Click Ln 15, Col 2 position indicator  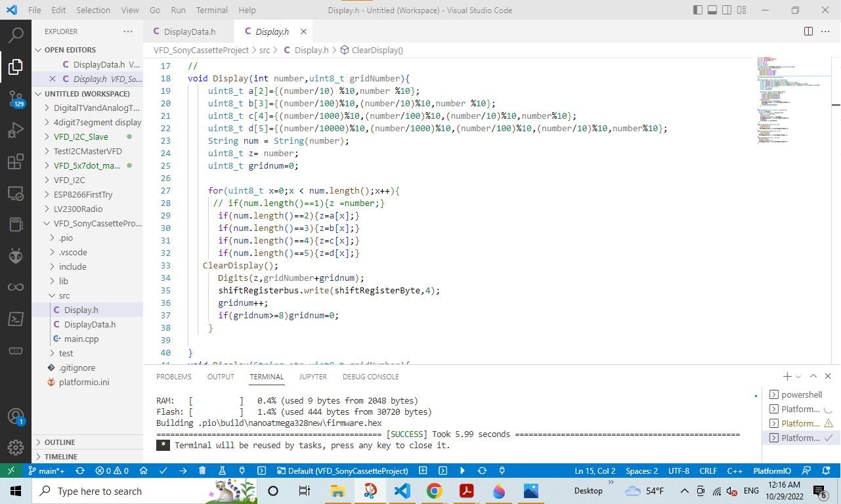[x=595, y=471]
